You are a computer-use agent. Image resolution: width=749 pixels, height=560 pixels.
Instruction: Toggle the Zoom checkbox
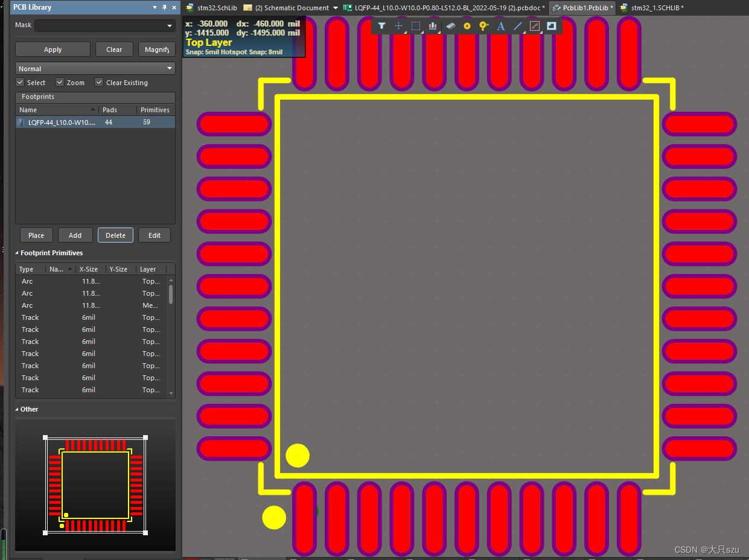point(60,82)
